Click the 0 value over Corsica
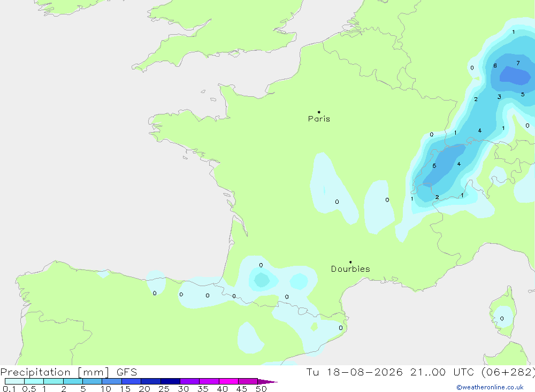 502,319
